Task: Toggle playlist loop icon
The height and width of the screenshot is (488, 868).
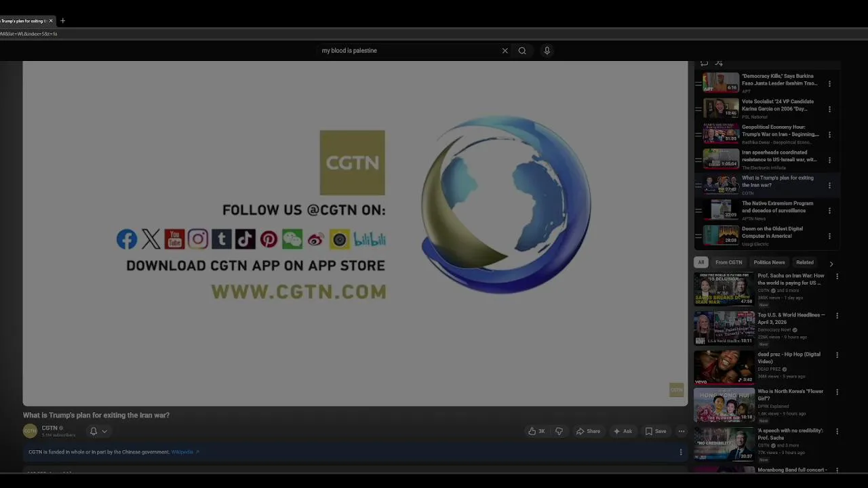Action: (704, 63)
